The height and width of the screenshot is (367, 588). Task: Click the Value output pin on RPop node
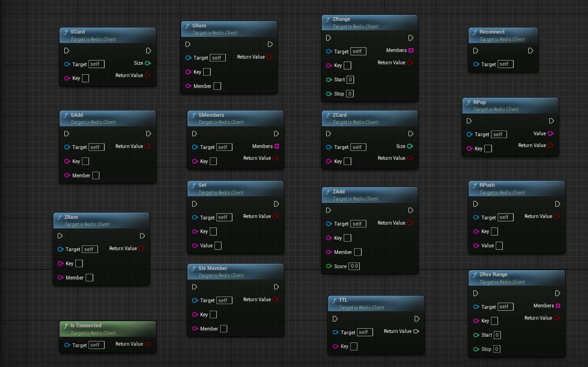[551, 134]
